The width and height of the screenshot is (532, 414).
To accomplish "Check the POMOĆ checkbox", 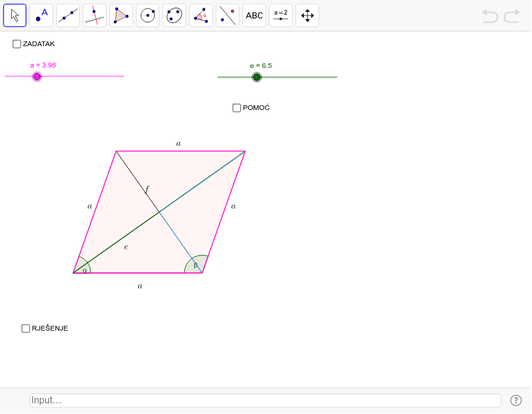I will pos(236,108).
